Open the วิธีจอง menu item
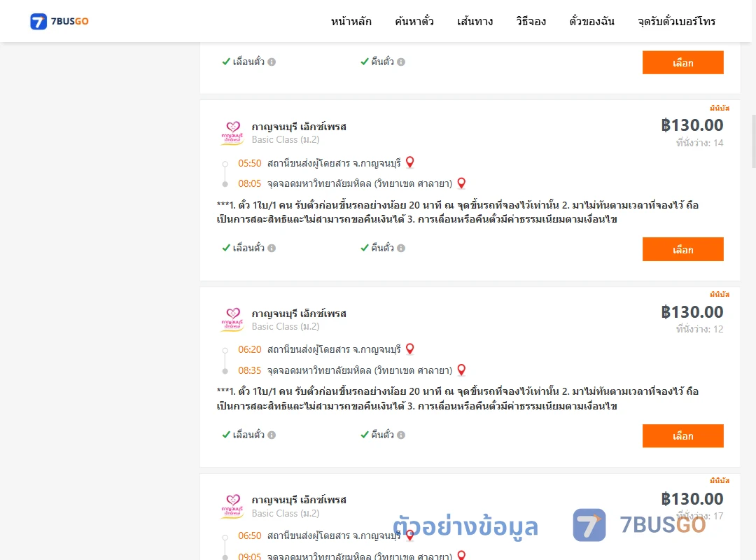The height and width of the screenshot is (560, 756). (531, 21)
